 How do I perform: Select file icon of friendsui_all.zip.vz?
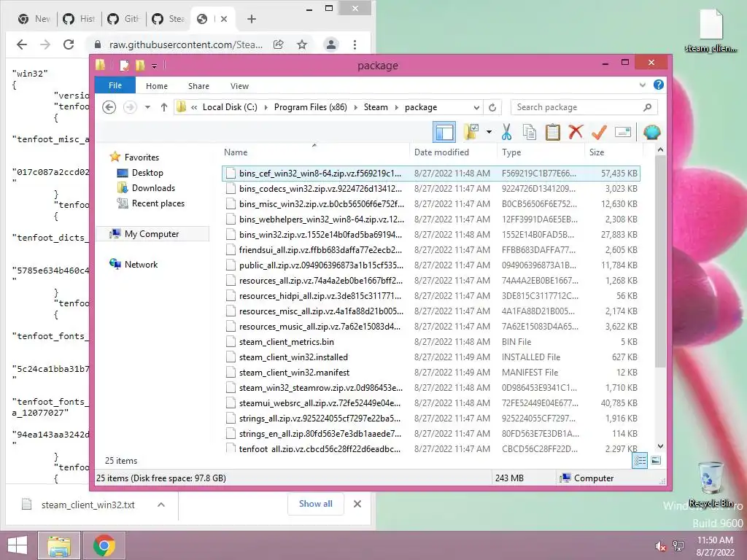pos(231,249)
